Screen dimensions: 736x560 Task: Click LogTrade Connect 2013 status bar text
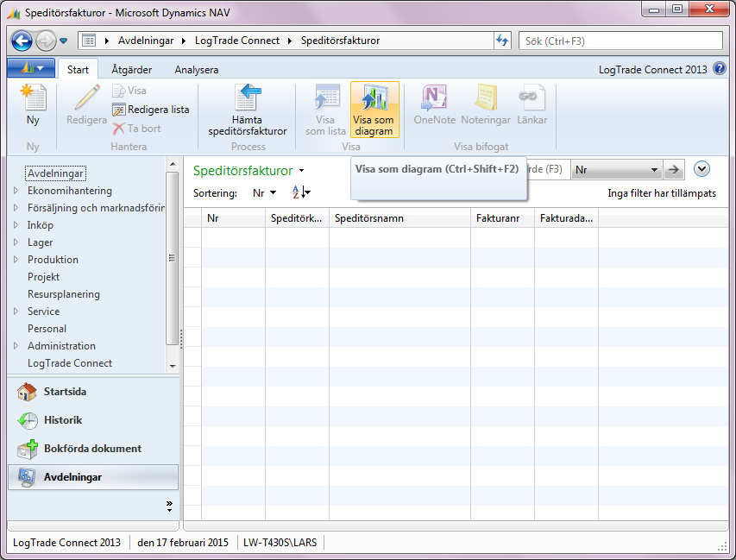coord(66,543)
